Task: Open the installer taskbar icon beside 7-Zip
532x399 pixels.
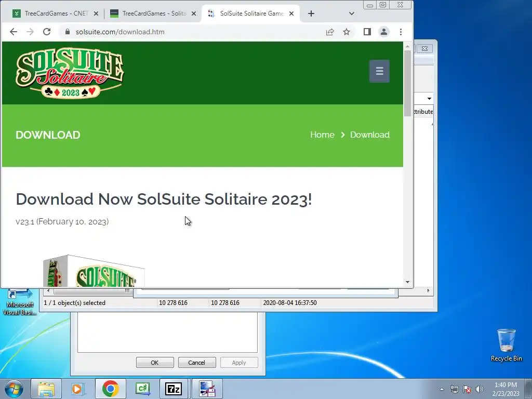Action: (207, 389)
